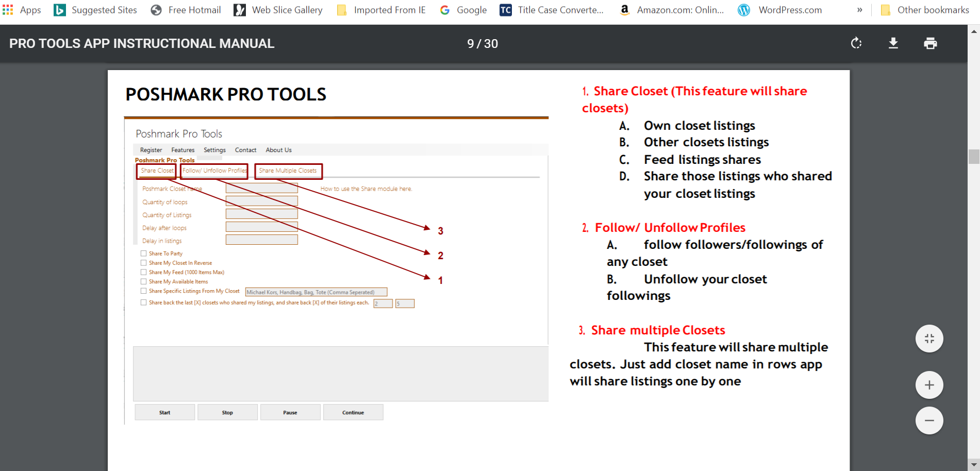Click the Pause button
Screen dimensions: 980x471
(x=290, y=412)
